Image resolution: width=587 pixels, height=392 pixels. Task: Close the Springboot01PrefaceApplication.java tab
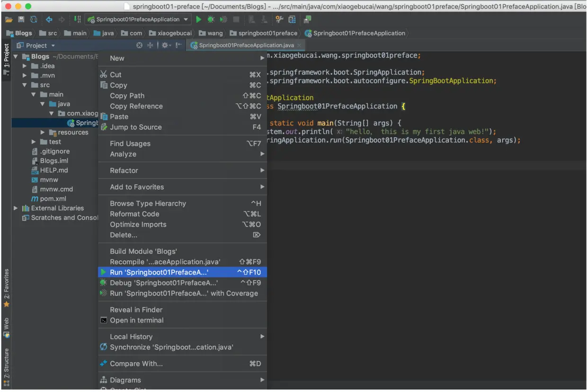tap(299, 45)
